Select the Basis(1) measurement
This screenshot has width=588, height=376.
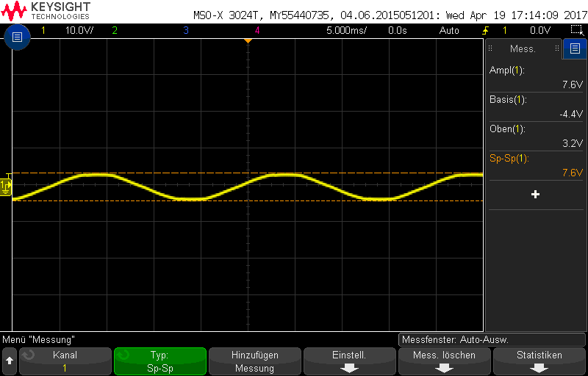point(537,106)
